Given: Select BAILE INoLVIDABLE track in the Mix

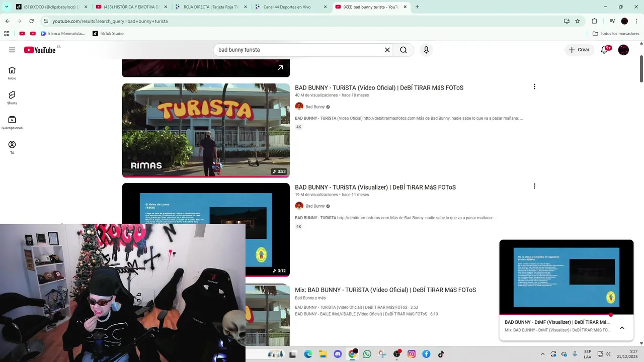Looking at the screenshot, I should pyautogui.click(x=366, y=314).
